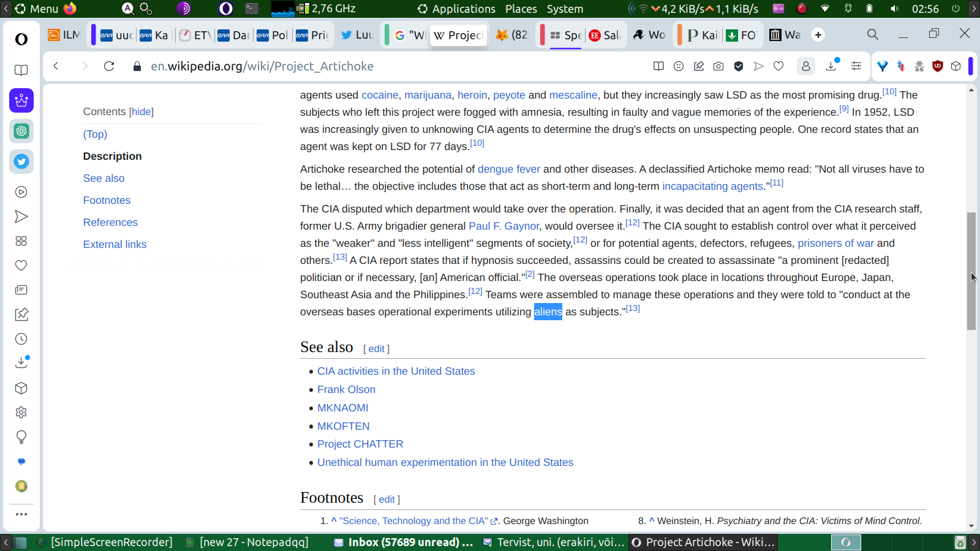Open reader mode from address bar
This screenshot has height=551, width=980.
[658, 66]
